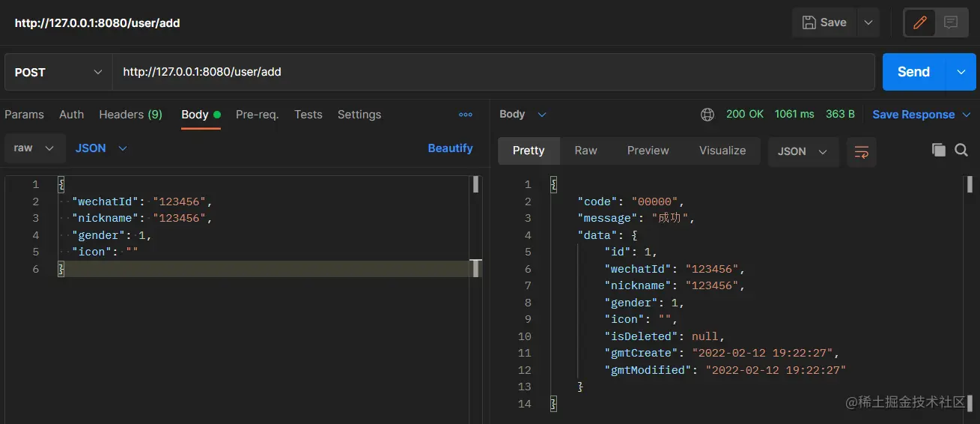Click the pencil edit mode icon
This screenshot has width=980, height=424.
(920, 22)
